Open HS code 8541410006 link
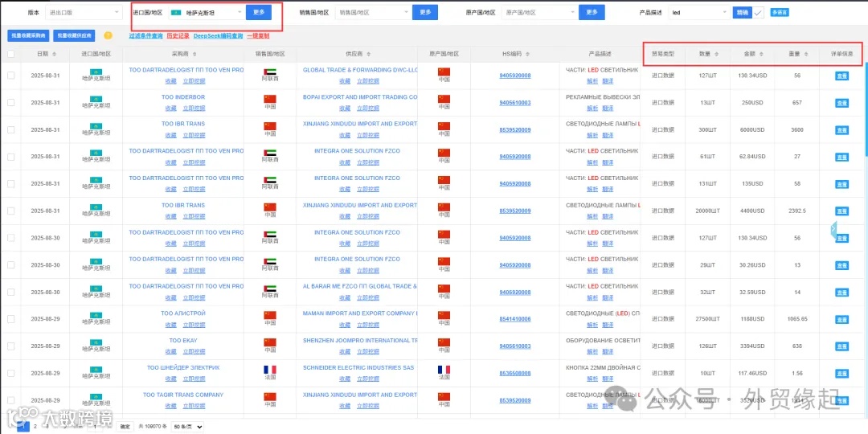Viewport: 868px width, 434px height. tap(515, 319)
